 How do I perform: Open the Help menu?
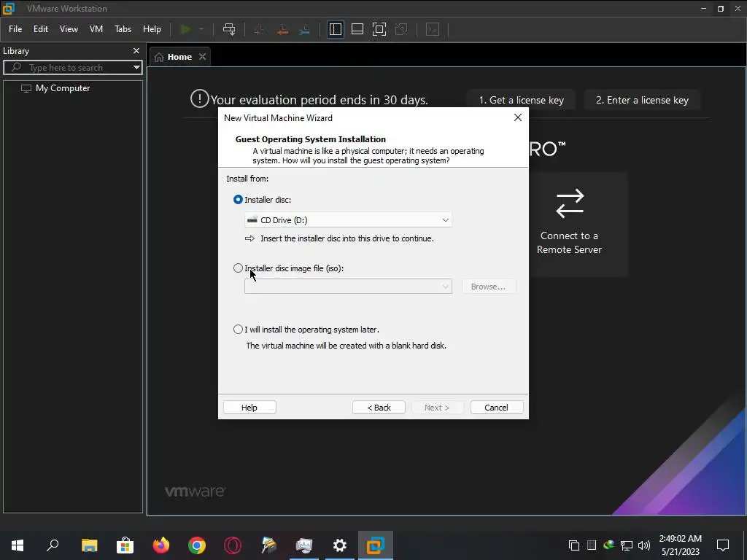[x=152, y=29]
